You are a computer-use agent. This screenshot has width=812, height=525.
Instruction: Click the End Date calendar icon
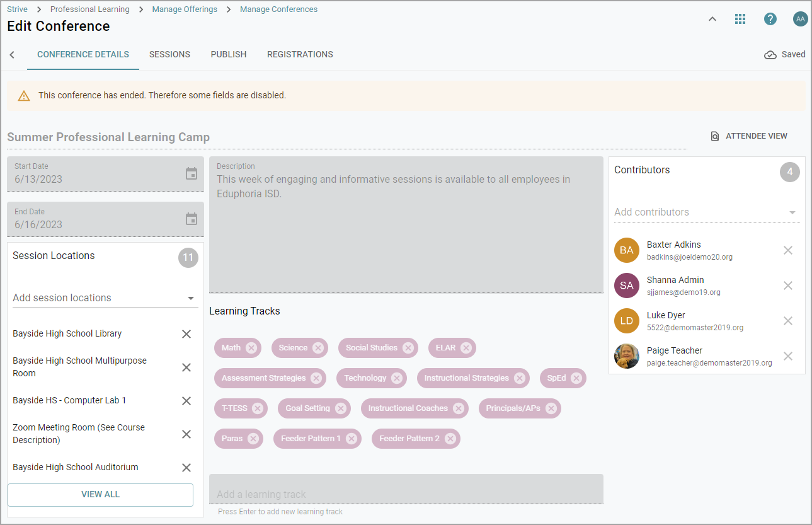[192, 219]
